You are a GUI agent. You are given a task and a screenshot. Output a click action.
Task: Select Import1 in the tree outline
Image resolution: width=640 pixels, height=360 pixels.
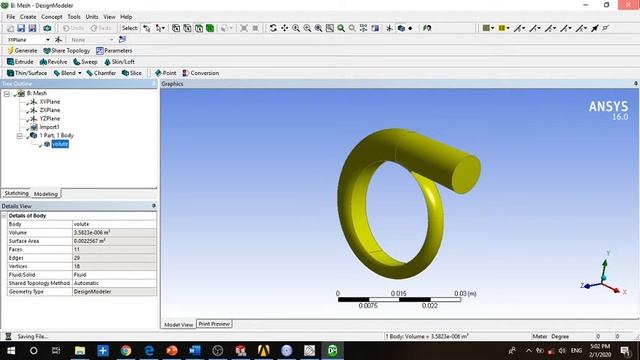click(49, 127)
